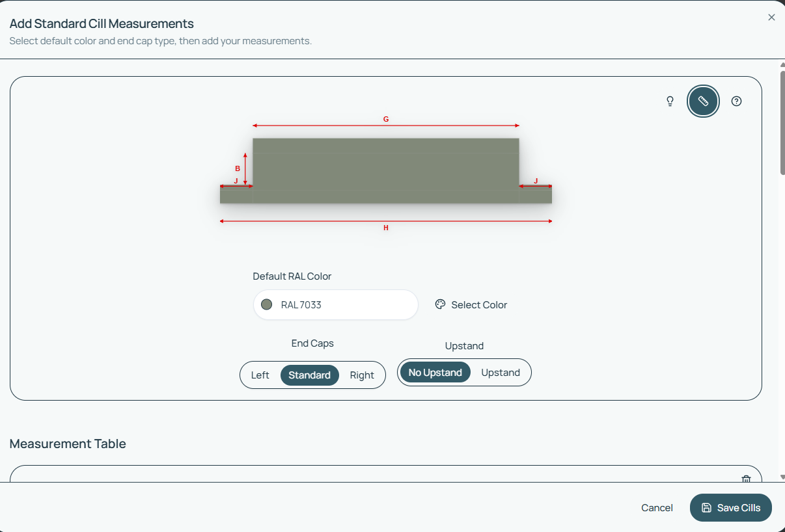The image size is (785, 532).
Task: Choose the No Upstand option
Action: coord(435,373)
